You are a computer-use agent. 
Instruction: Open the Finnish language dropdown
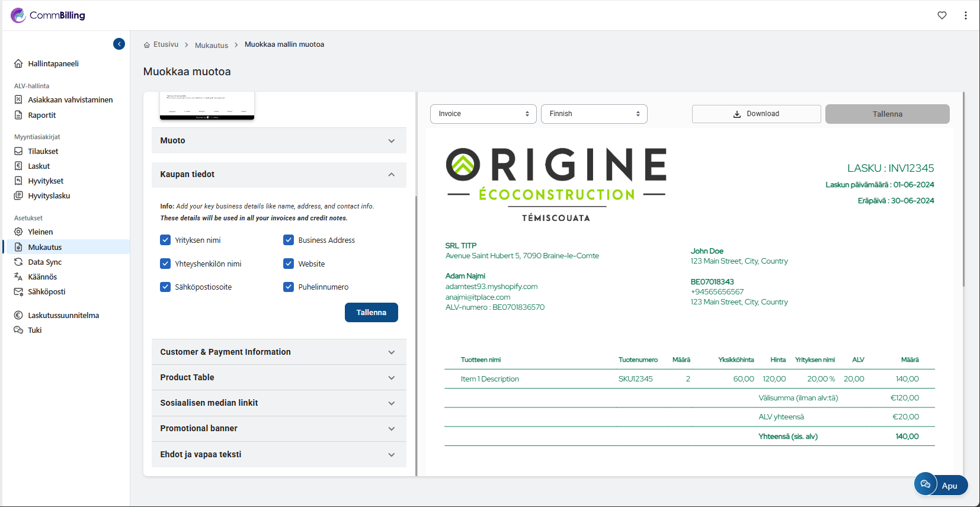[x=594, y=114]
